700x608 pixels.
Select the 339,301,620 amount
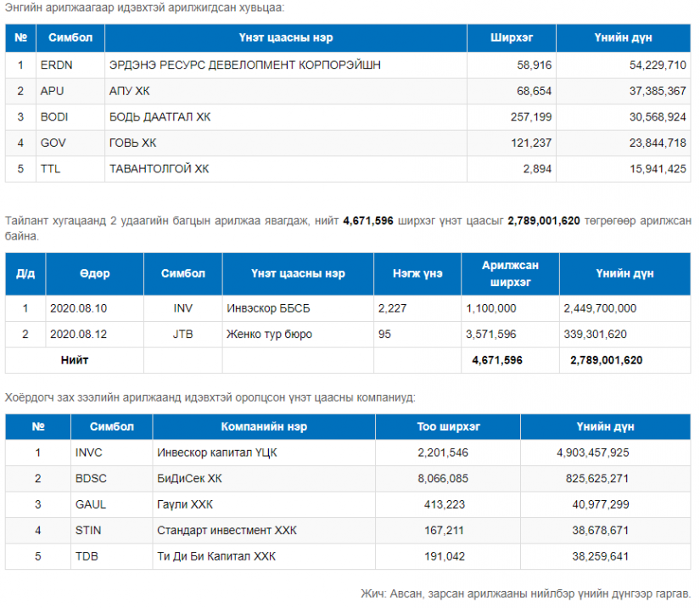(595, 335)
